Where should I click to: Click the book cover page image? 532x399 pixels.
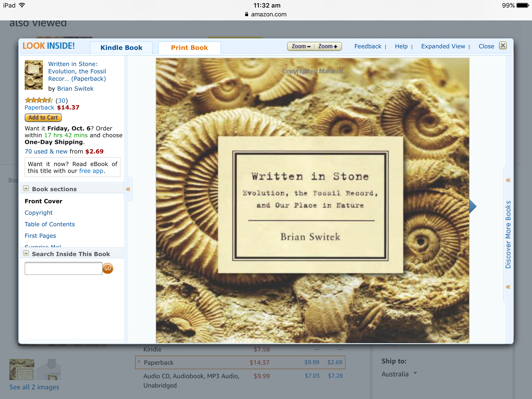312,200
